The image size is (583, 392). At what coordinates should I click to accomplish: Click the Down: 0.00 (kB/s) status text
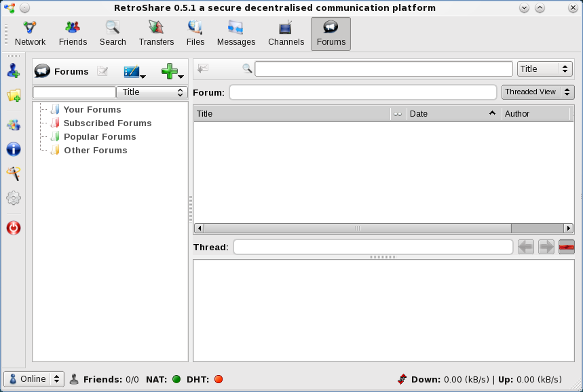click(450, 379)
